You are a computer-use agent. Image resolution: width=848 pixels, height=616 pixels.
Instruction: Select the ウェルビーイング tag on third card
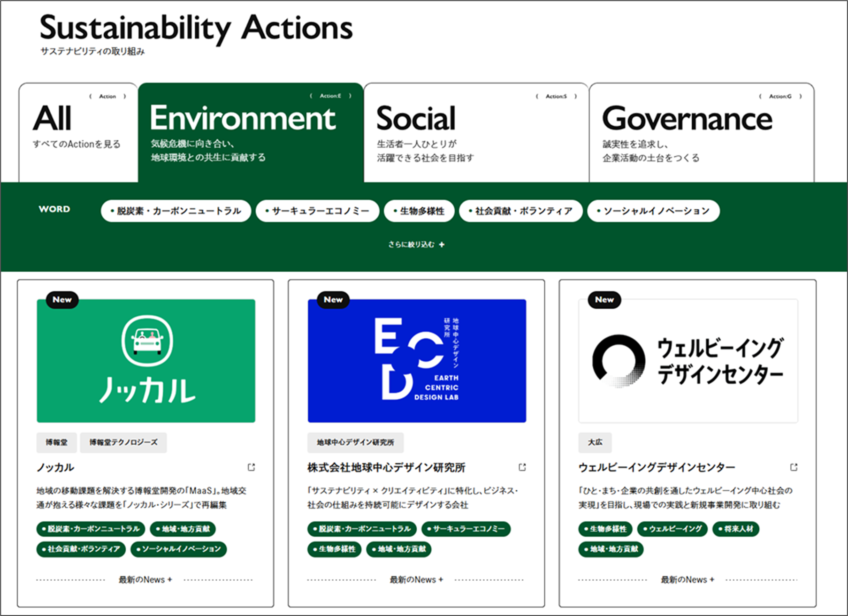pos(672,529)
